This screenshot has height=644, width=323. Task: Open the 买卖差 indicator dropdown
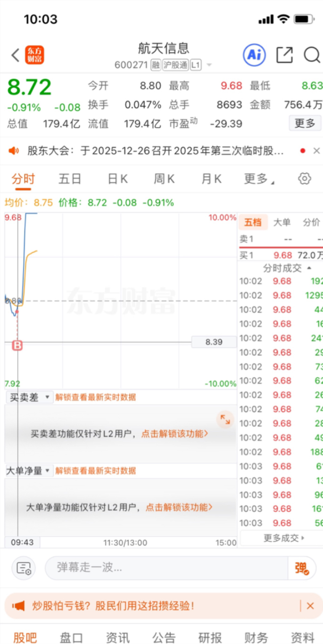tap(29, 397)
